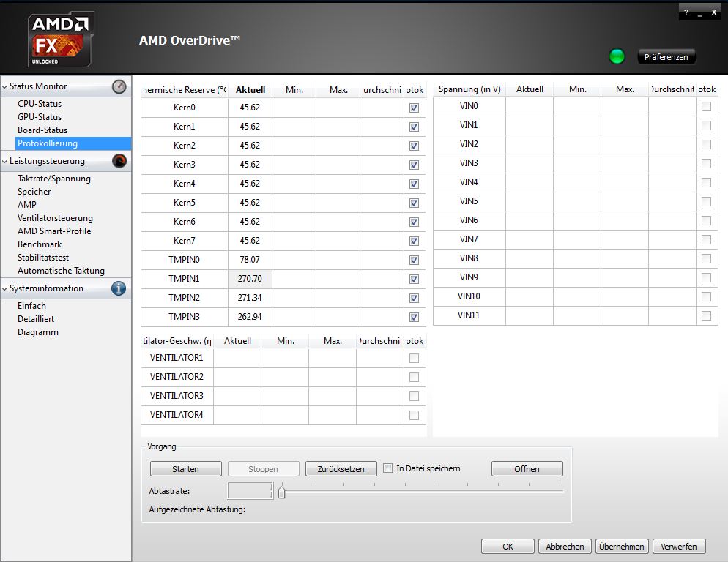728x562 pixels.
Task: Click the Kern4 row label
Action: click(x=185, y=184)
